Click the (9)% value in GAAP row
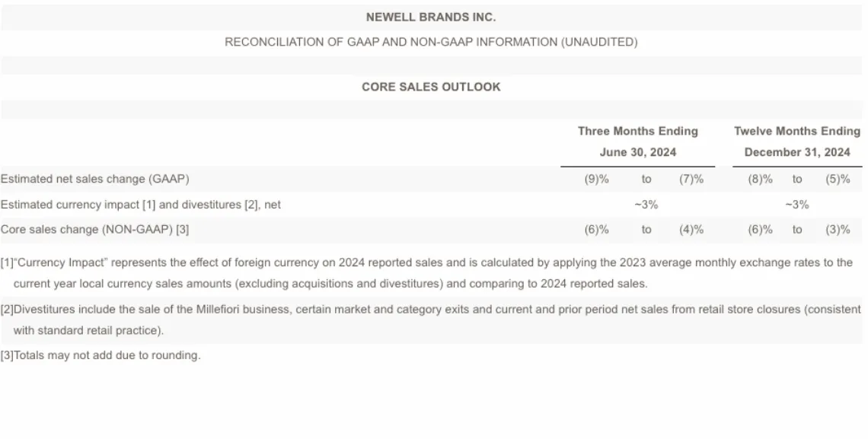This screenshot has height=439, width=868. (596, 179)
